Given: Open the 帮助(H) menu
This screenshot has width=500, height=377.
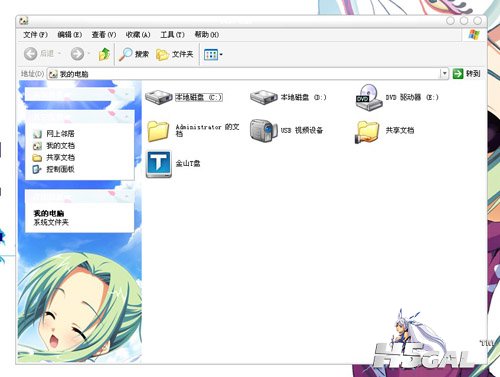Looking at the screenshot, I should [207, 35].
